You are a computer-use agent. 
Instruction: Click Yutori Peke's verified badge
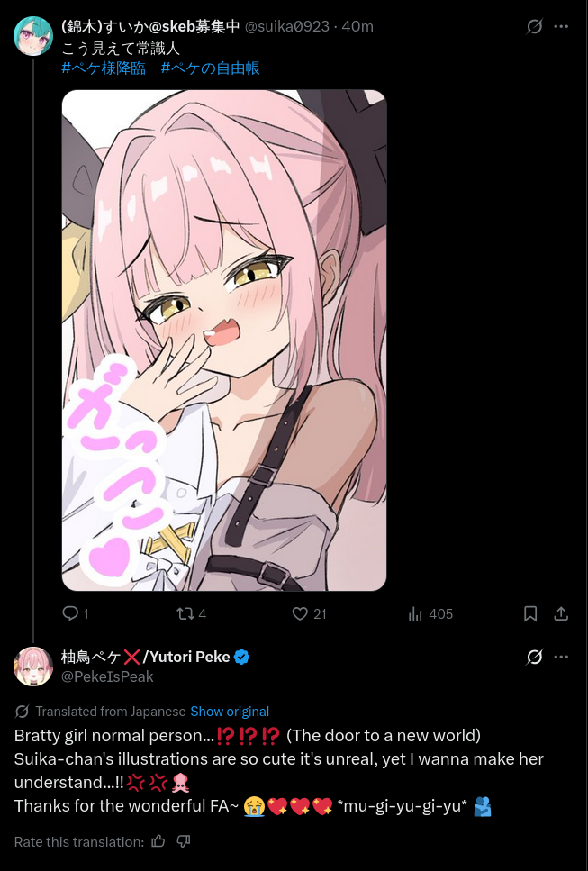pos(241,658)
